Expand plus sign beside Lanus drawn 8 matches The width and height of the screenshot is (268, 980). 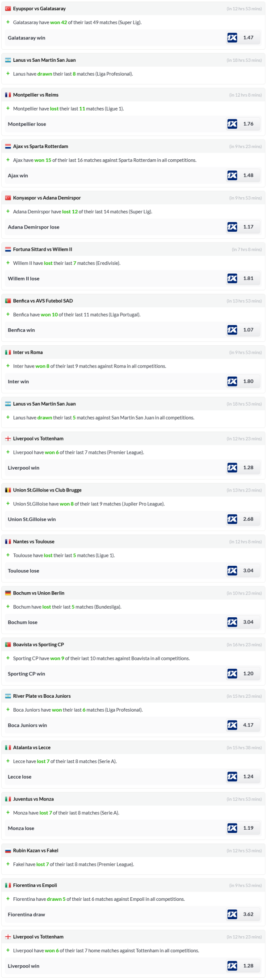8,74
